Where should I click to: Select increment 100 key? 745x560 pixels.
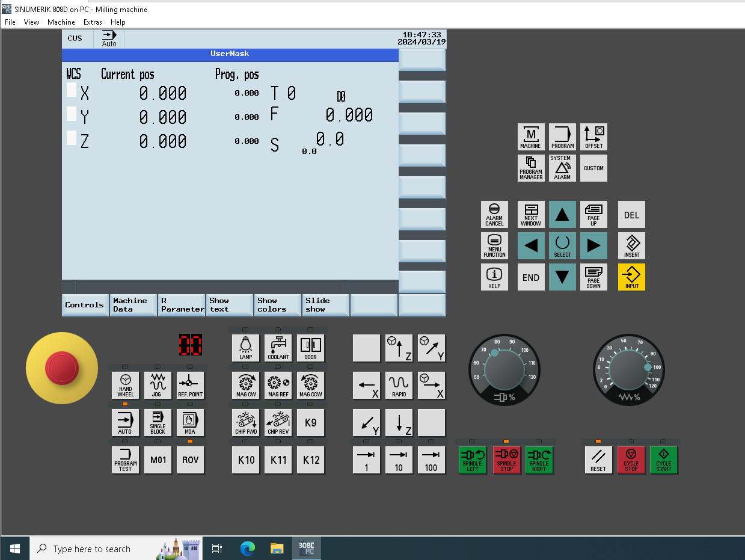(431, 460)
